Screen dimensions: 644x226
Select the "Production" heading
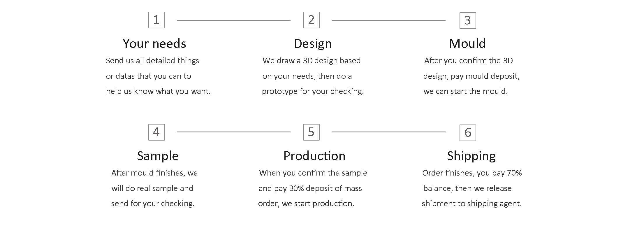[x=314, y=156]
